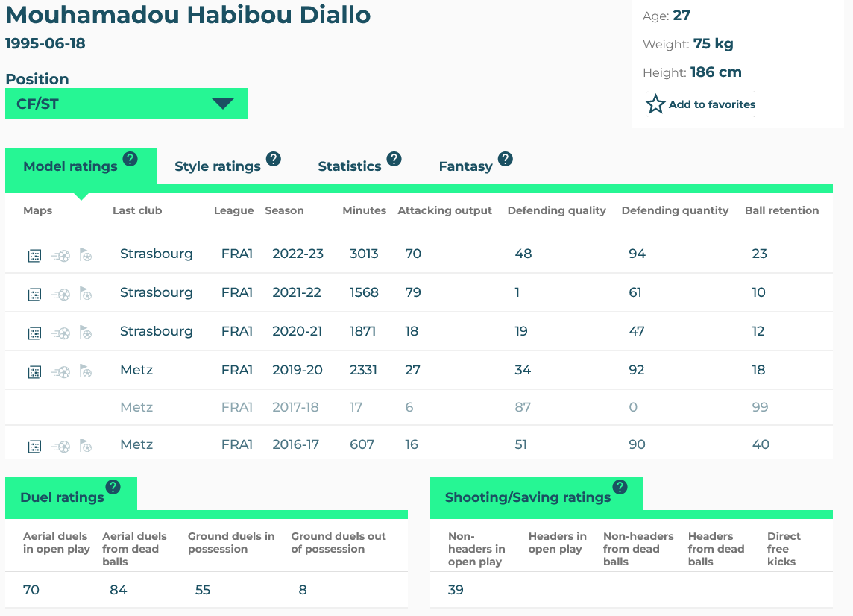Show help for Shooting/Saving ratings
853x616 pixels.
click(620, 488)
